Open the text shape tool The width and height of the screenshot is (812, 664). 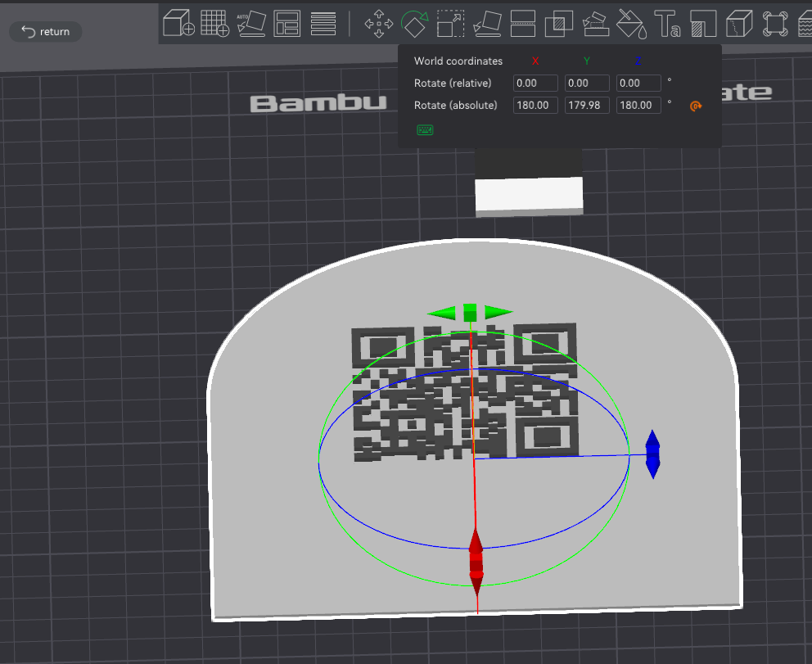pyautogui.click(x=667, y=23)
